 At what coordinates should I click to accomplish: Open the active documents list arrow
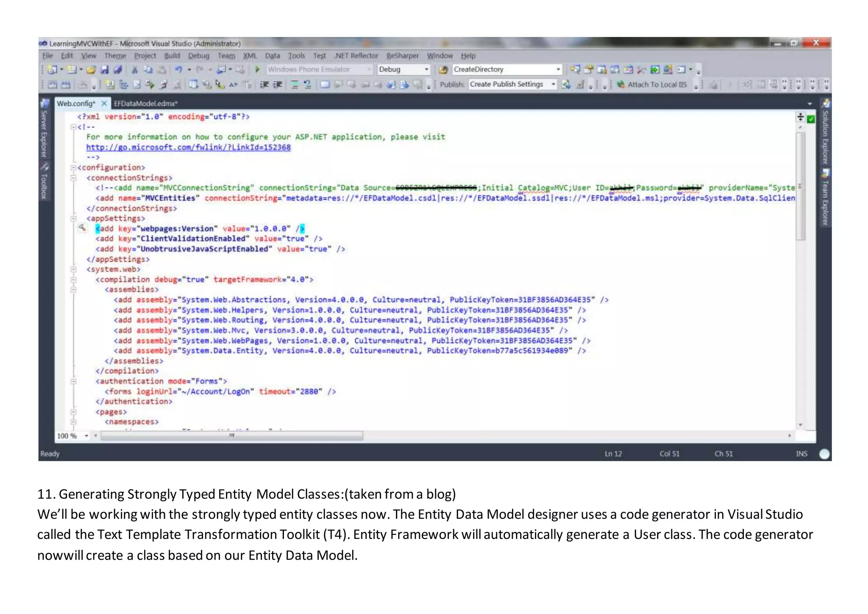pos(810,104)
